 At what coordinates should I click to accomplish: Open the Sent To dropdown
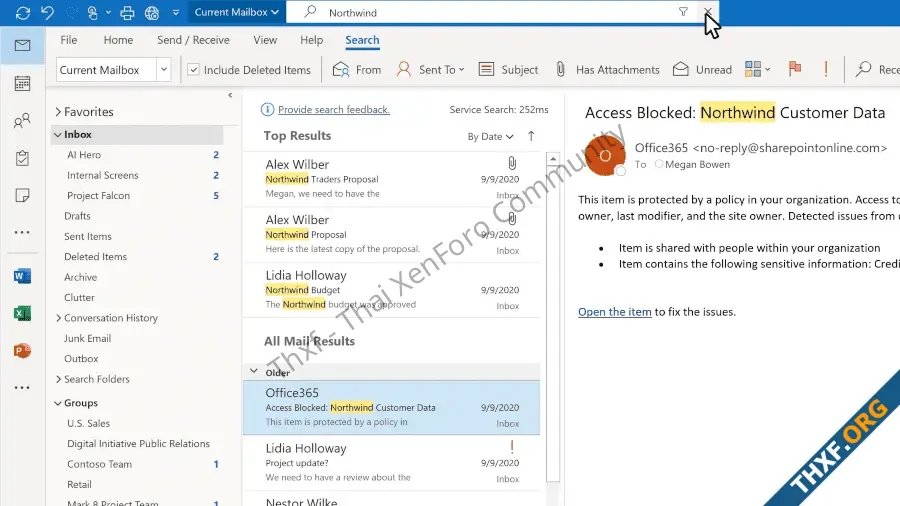point(430,70)
